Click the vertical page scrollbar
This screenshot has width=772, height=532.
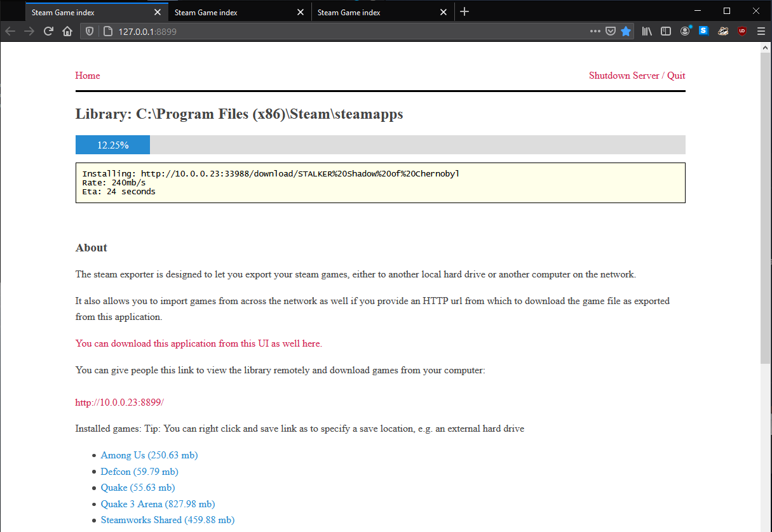[766, 209]
